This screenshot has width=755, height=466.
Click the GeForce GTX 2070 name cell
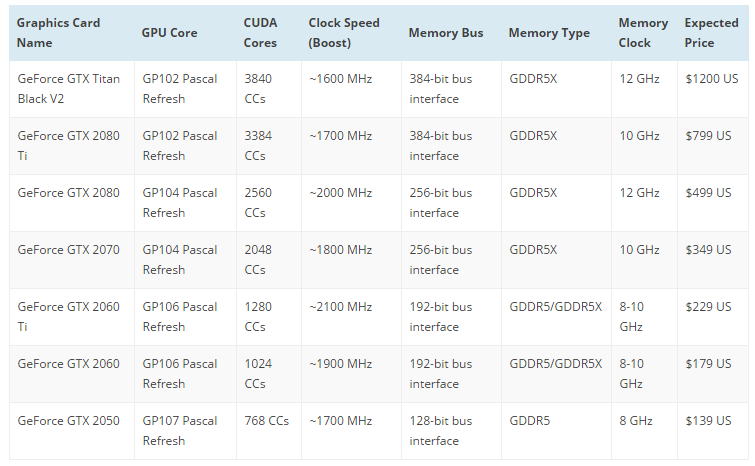click(x=66, y=250)
